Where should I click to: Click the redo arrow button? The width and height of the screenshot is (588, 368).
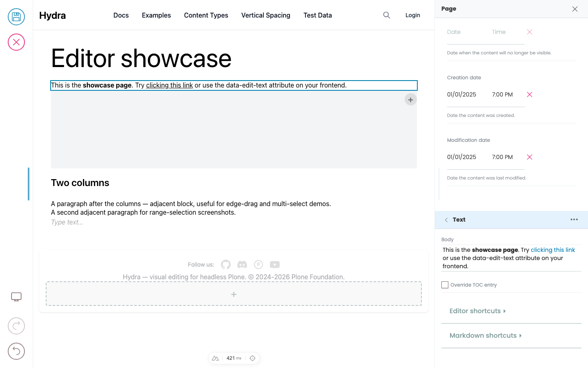[16, 326]
